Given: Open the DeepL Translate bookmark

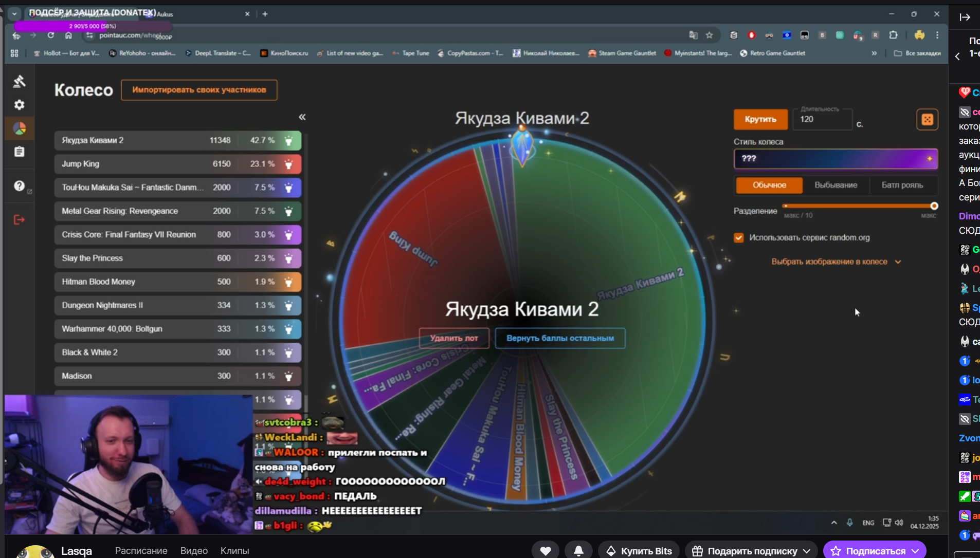Looking at the screenshot, I should coord(218,53).
